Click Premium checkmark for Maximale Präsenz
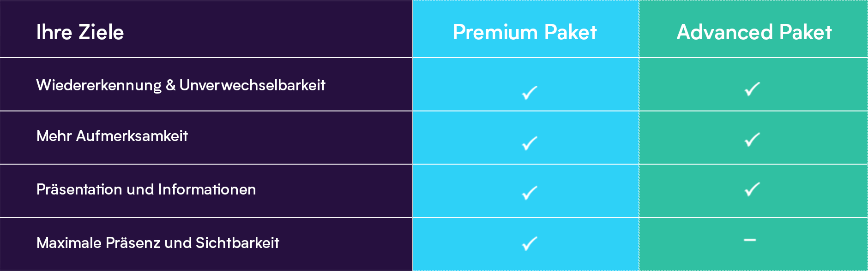The image size is (868, 271). click(x=530, y=243)
